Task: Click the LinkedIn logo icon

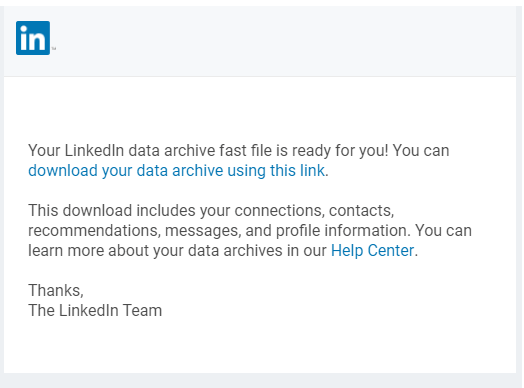Action: click(x=33, y=38)
